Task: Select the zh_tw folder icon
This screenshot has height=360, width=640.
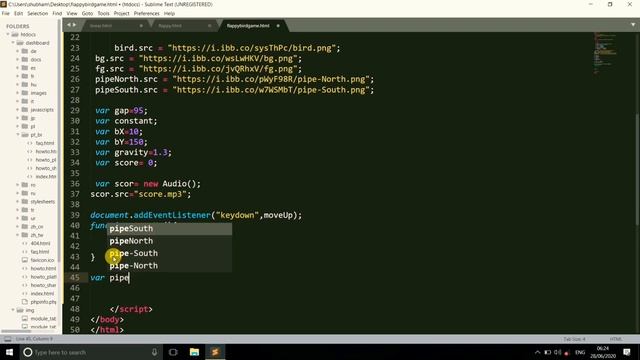Action: tap(25, 235)
